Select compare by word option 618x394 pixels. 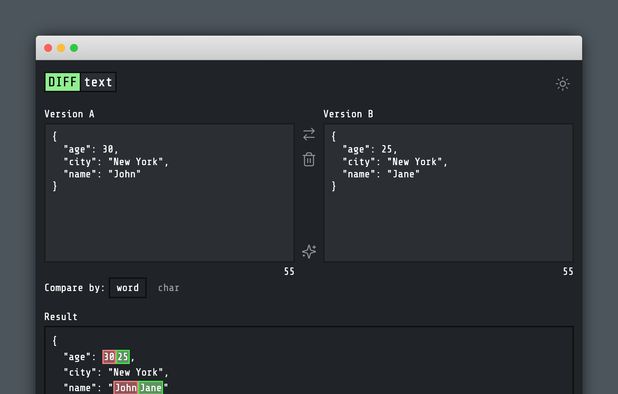tap(128, 288)
